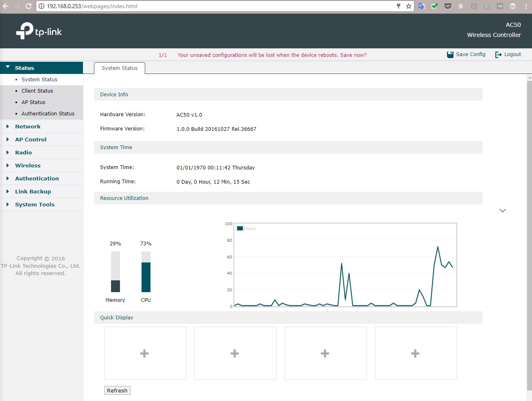Open the Chrome three-dot menu

pos(525,6)
